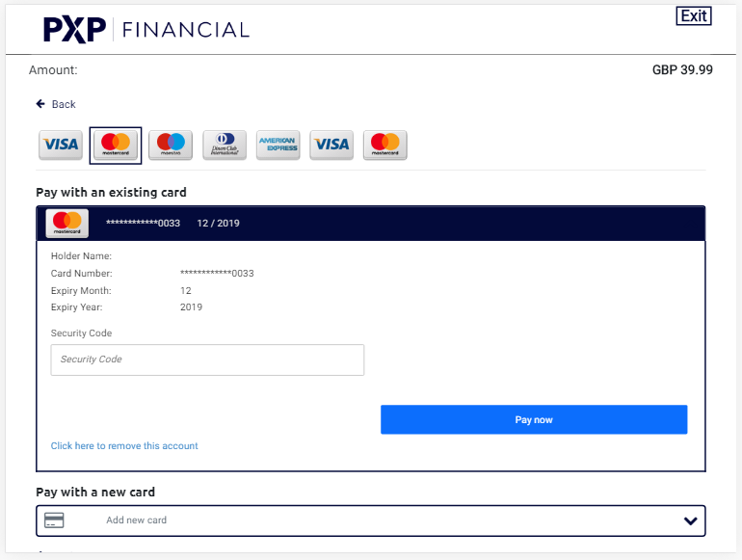
Task: Click the Mastercard logo in the existing card header
Action: (67, 223)
